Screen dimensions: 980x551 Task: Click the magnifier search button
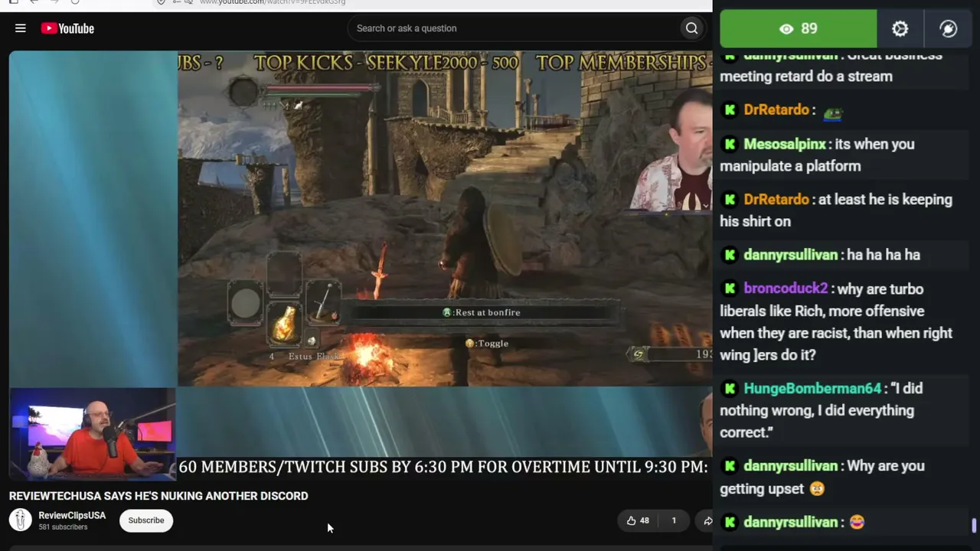691,28
